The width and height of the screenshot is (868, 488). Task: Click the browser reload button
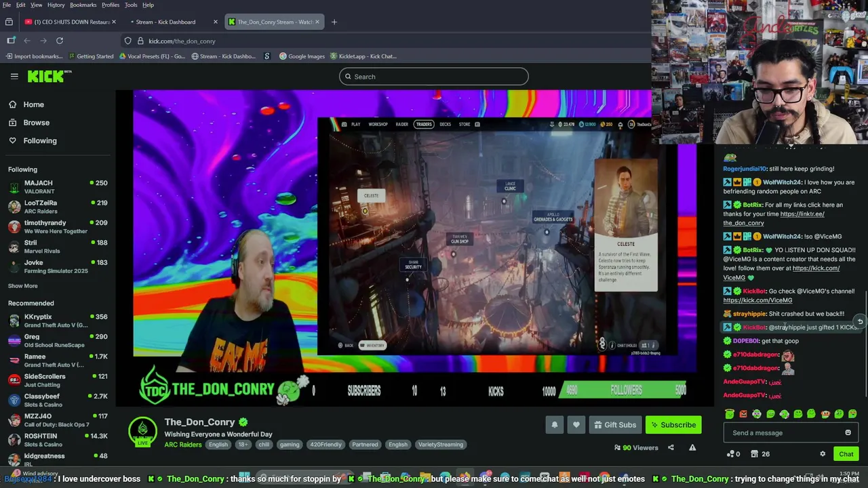tap(60, 41)
